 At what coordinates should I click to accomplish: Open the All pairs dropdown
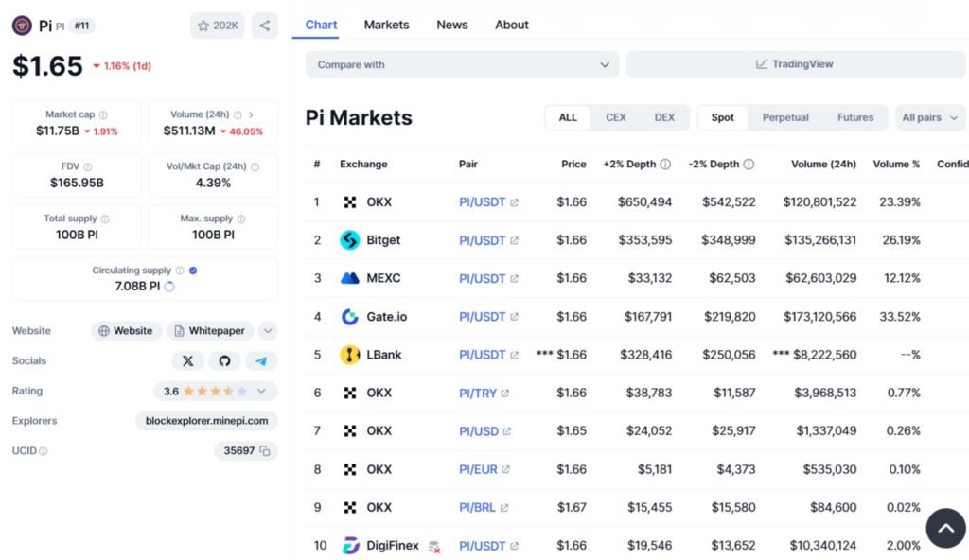tap(930, 117)
